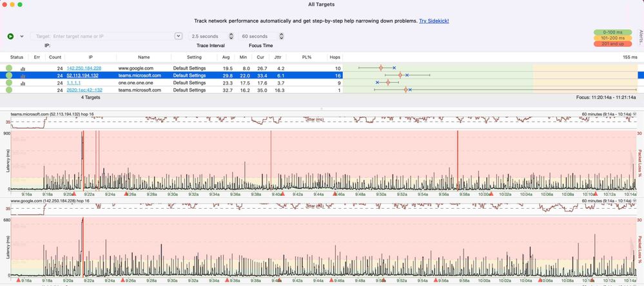644x286 pixels.
Task: Click the red triangle near 9:46a in google graph
Action: (331, 280)
